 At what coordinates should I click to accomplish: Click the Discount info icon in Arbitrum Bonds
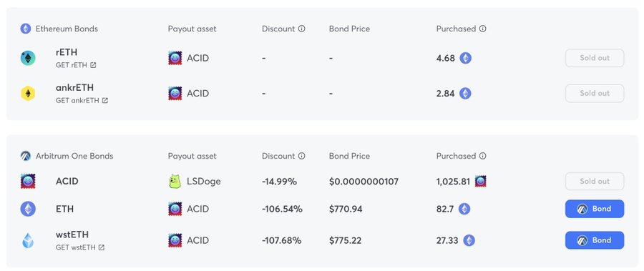click(x=302, y=156)
